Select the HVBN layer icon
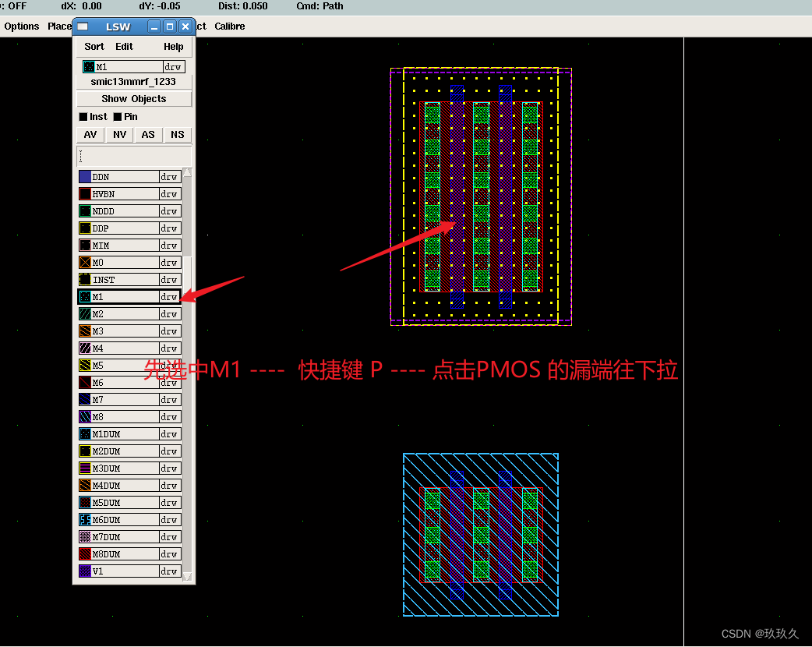812x647 pixels. [85, 194]
